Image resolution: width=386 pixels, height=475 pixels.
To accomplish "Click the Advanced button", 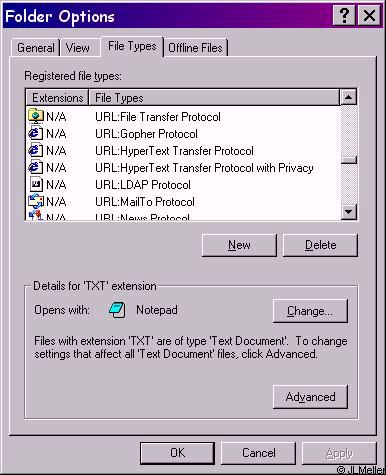I will pyautogui.click(x=310, y=397).
